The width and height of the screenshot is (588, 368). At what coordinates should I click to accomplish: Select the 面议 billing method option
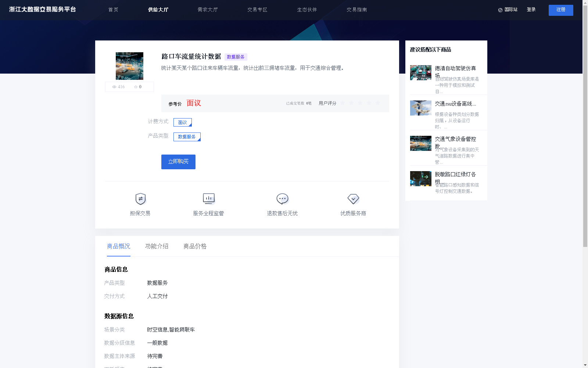pyautogui.click(x=183, y=122)
